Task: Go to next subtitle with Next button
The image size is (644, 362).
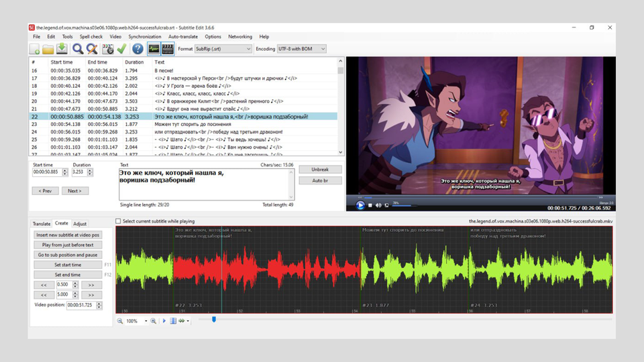Action: (74, 191)
